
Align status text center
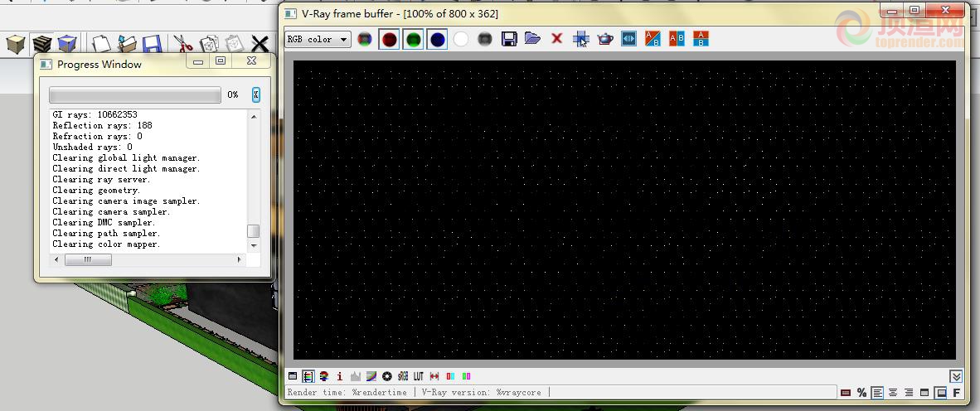893,392
